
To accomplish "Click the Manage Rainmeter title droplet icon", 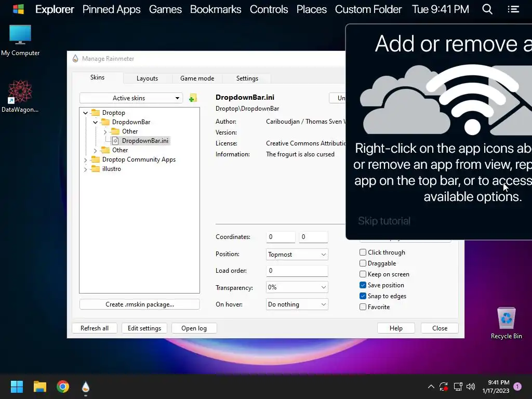I will click(x=75, y=58).
